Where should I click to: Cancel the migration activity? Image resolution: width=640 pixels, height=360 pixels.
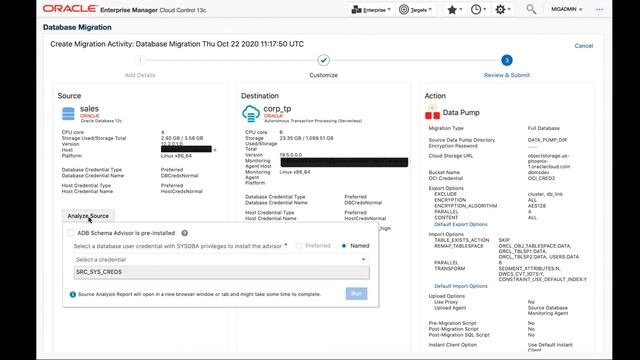584,46
